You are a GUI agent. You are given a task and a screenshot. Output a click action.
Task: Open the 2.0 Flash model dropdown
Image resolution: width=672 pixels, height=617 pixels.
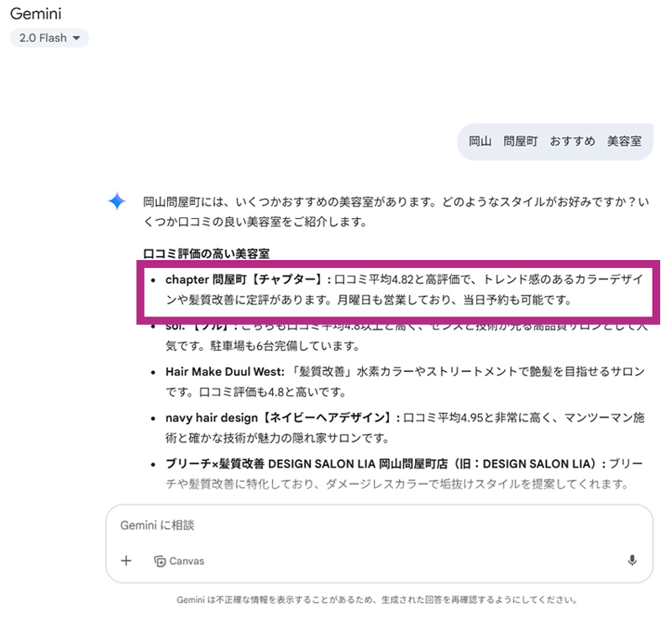(x=50, y=38)
